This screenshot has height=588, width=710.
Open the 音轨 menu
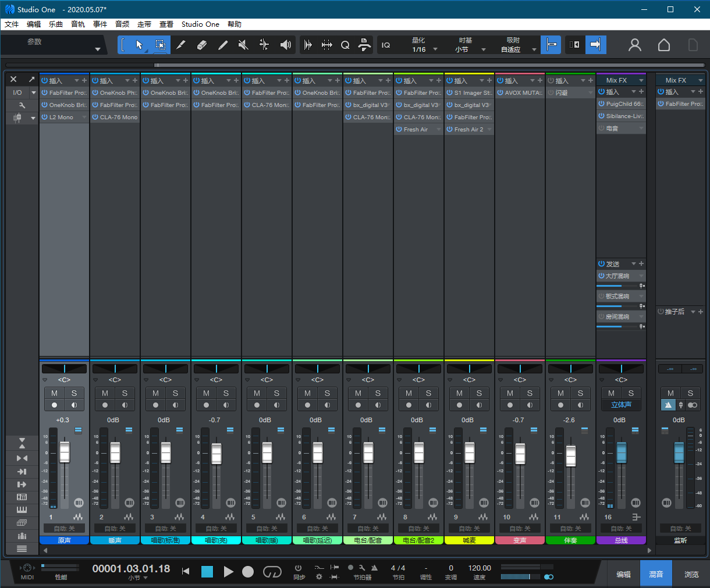tap(78, 24)
